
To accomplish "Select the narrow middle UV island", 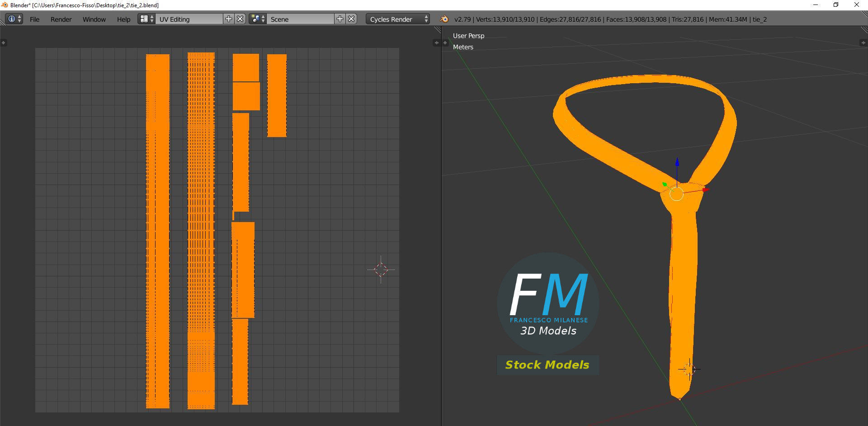I will pyautogui.click(x=241, y=162).
